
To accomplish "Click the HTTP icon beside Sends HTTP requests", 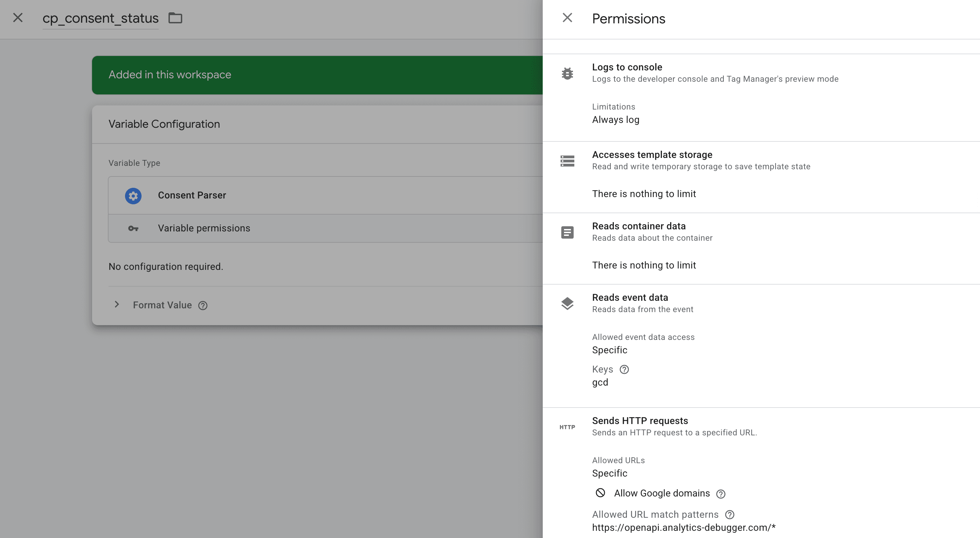I will coord(567,427).
